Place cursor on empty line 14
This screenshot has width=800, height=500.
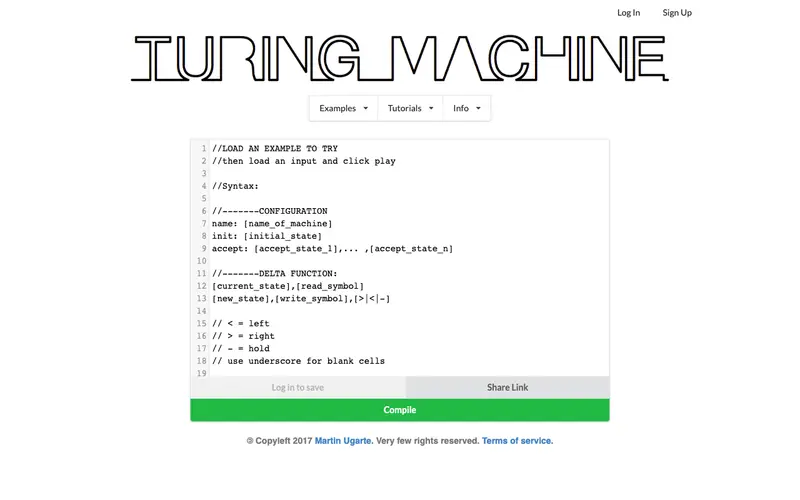408,311
